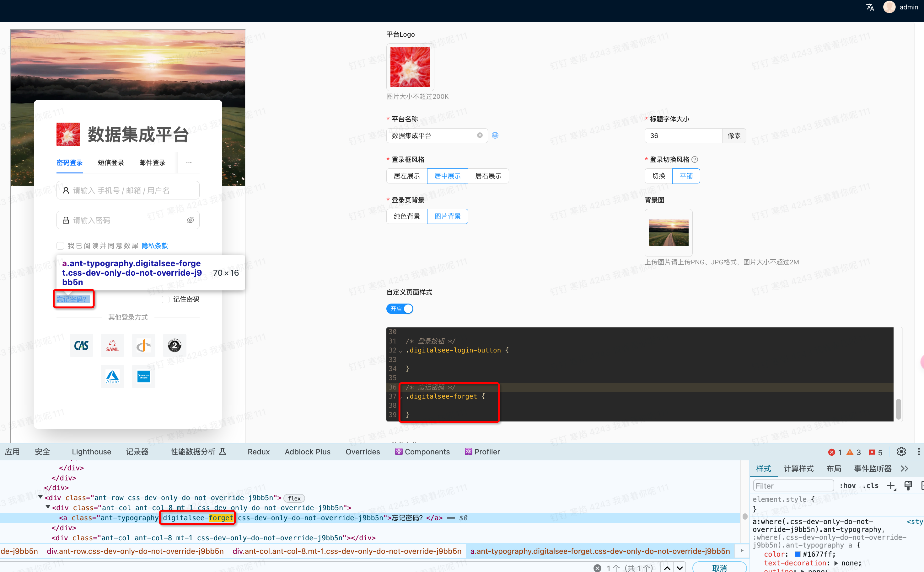This screenshot has width=924, height=572.
Task: Check the 记住密码 checkbox
Action: coord(165,299)
